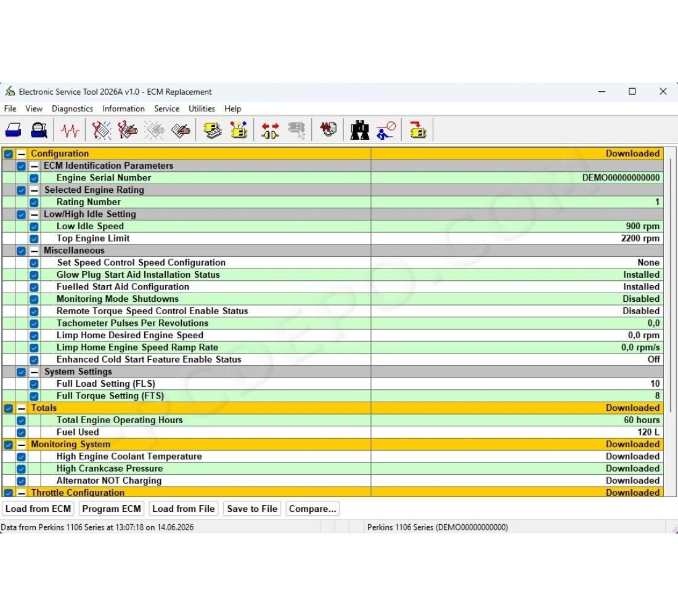Select the High Crankcase Pressure row
The height and width of the screenshot is (616, 678).
click(333, 469)
